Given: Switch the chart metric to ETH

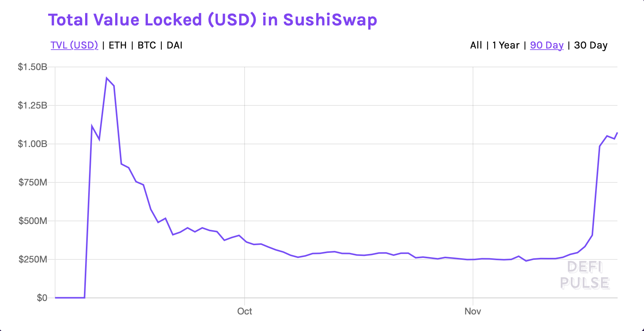Looking at the screenshot, I should [117, 45].
